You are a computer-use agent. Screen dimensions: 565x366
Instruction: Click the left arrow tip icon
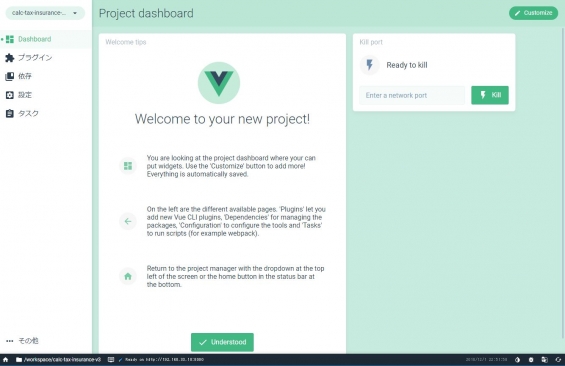click(x=128, y=221)
